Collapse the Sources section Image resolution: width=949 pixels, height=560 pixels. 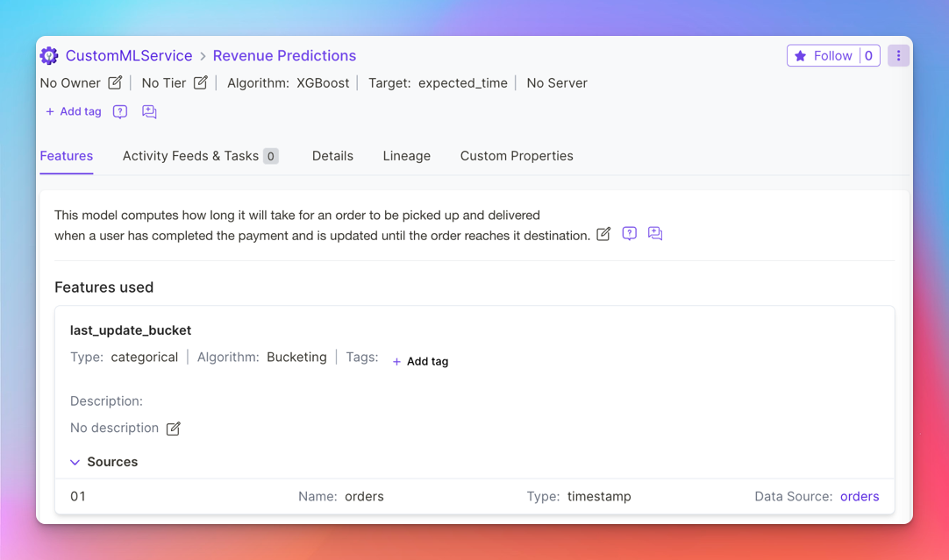(75, 462)
